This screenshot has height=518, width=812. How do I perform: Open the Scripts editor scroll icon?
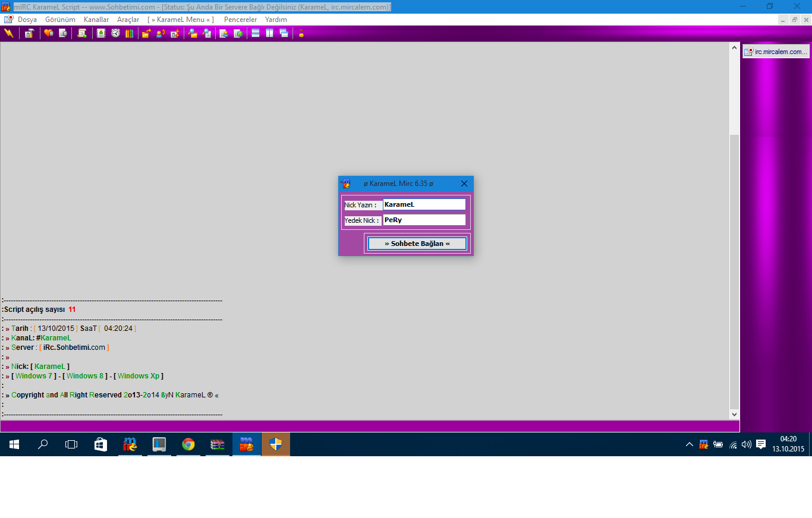pos(82,33)
